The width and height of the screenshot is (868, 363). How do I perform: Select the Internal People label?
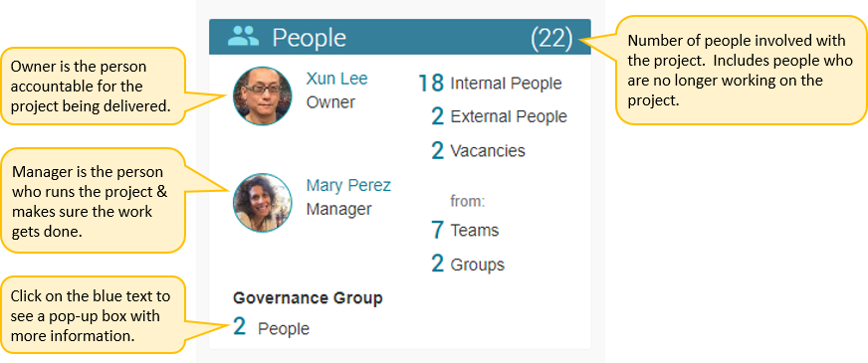coord(506,84)
